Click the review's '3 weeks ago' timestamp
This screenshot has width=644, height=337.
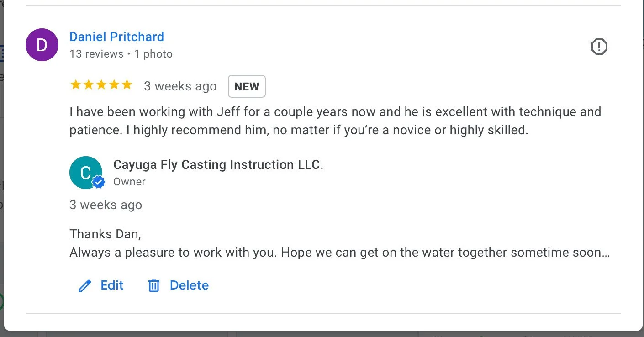[180, 86]
